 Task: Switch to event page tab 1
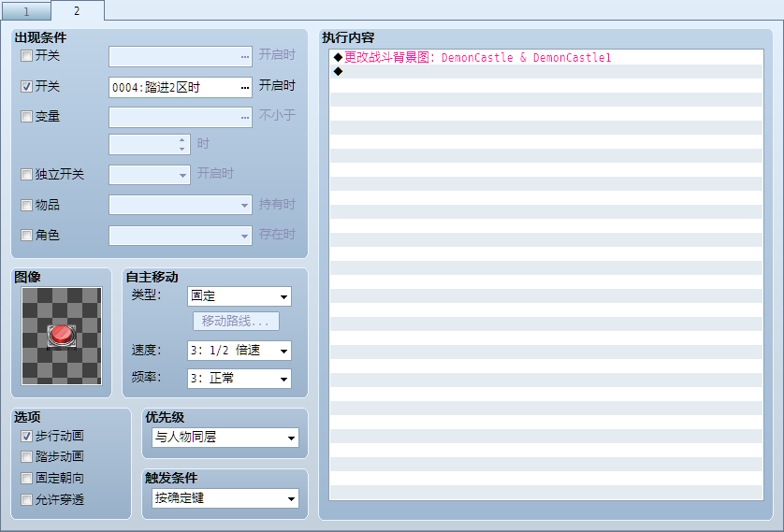point(26,11)
